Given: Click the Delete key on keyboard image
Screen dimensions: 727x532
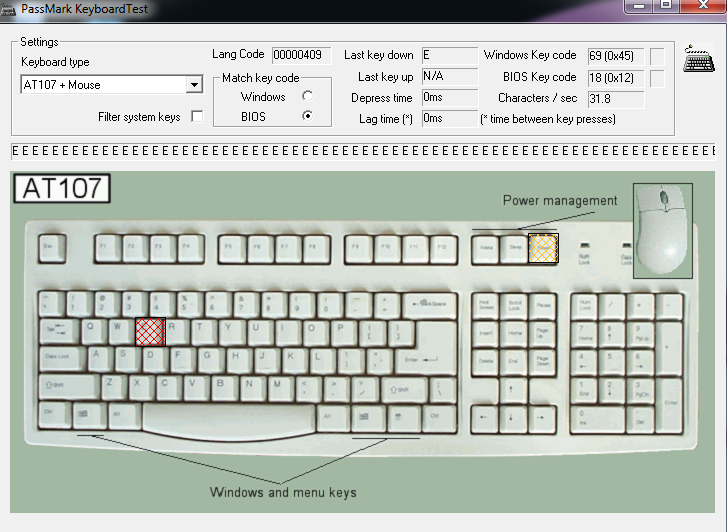Looking at the screenshot, I should click(x=486, y=362).
